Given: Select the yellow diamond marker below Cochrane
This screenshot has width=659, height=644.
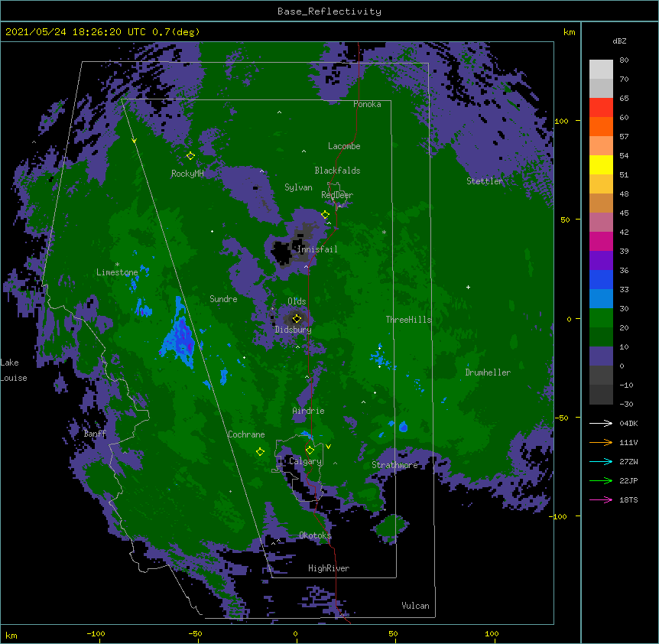Looking at the screenshot, I should coord(260,452).
